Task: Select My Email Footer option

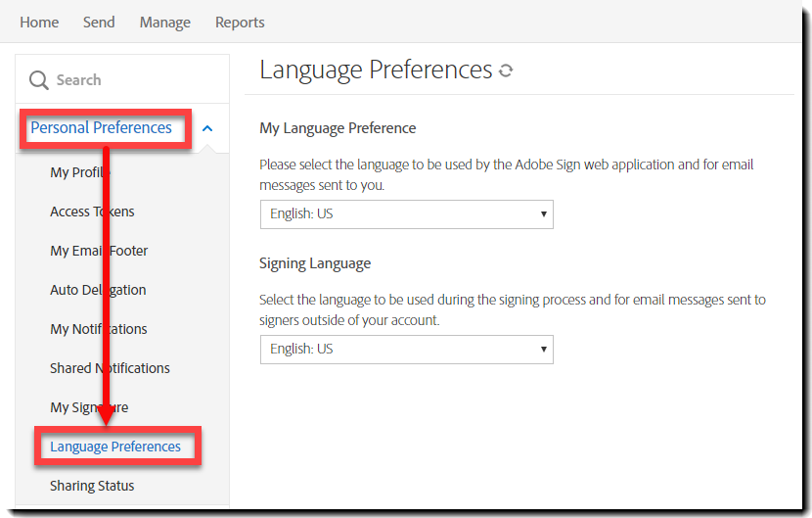Action: 98,251
